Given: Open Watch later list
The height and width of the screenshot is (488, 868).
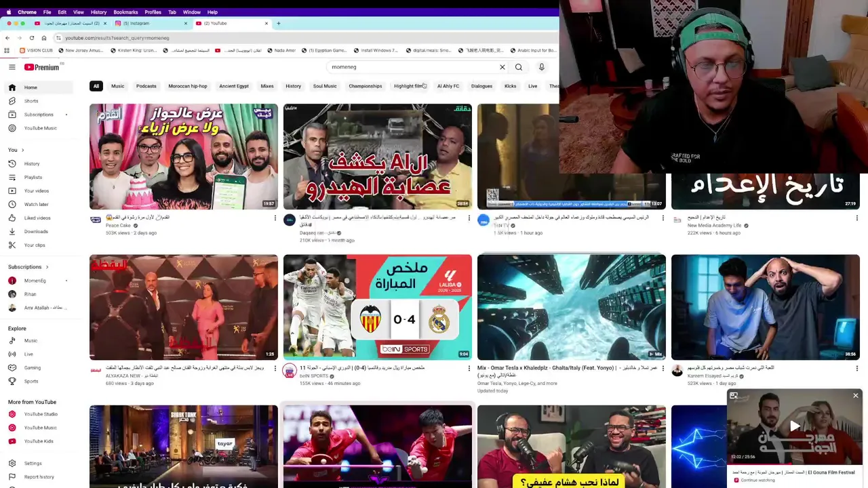Looking at the screenshot, I should point(39,204).
